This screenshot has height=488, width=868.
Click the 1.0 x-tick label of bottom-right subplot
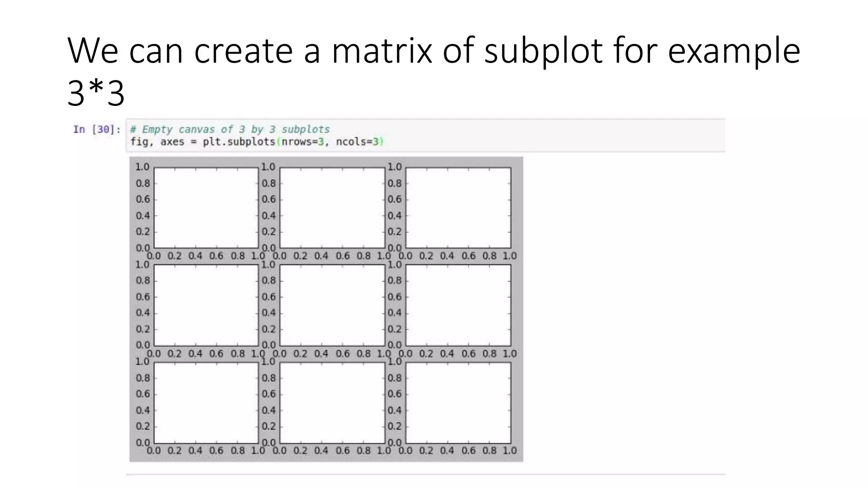coord(510,450)
